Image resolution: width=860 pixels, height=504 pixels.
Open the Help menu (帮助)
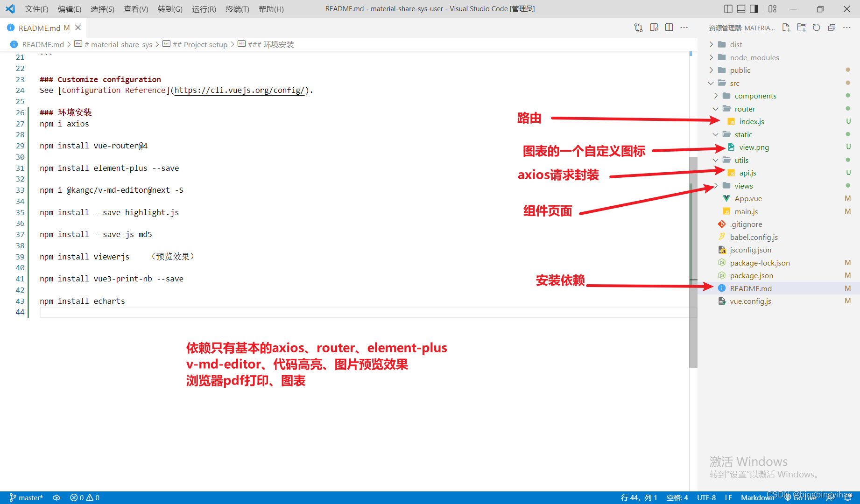click(271, 9)
